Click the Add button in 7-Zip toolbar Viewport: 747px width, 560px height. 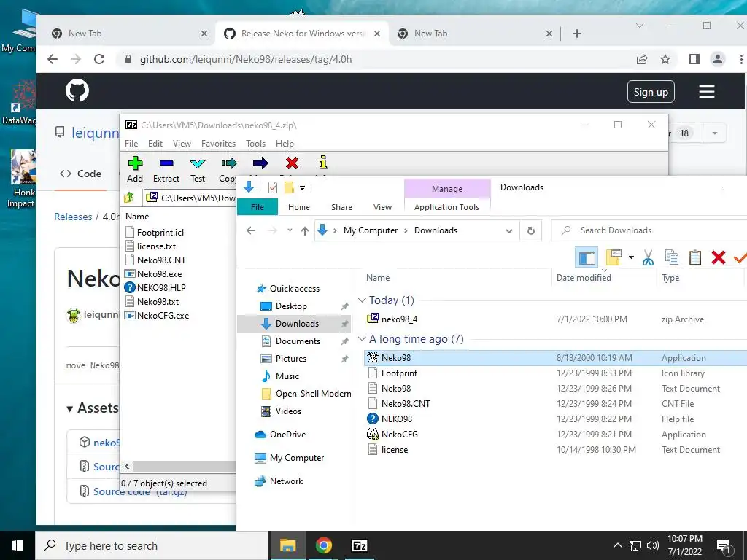135,169
